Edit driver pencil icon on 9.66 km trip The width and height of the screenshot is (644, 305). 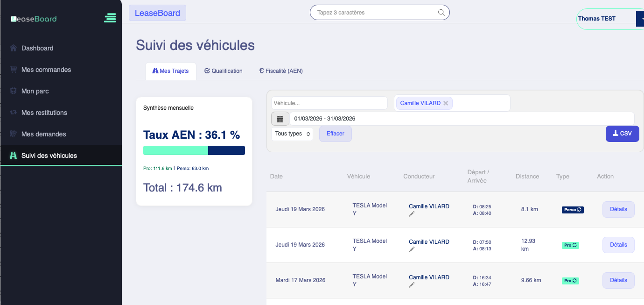[412, 285]
